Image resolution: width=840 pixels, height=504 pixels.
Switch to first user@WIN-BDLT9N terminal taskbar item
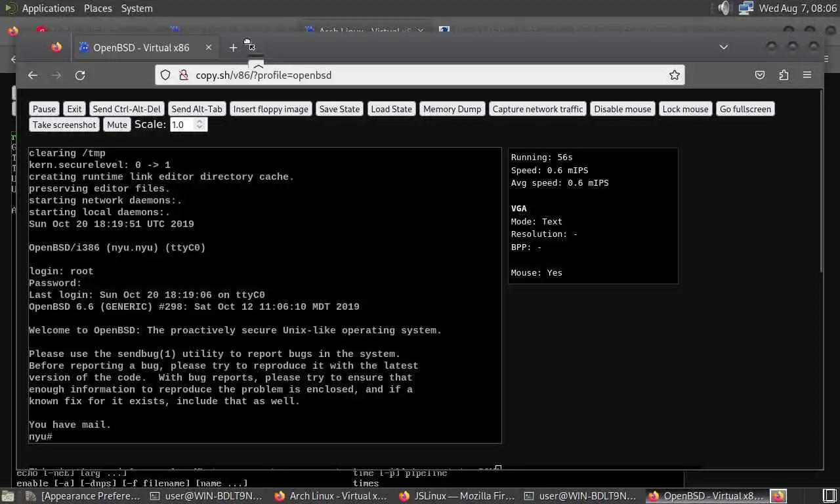point(206,496)
